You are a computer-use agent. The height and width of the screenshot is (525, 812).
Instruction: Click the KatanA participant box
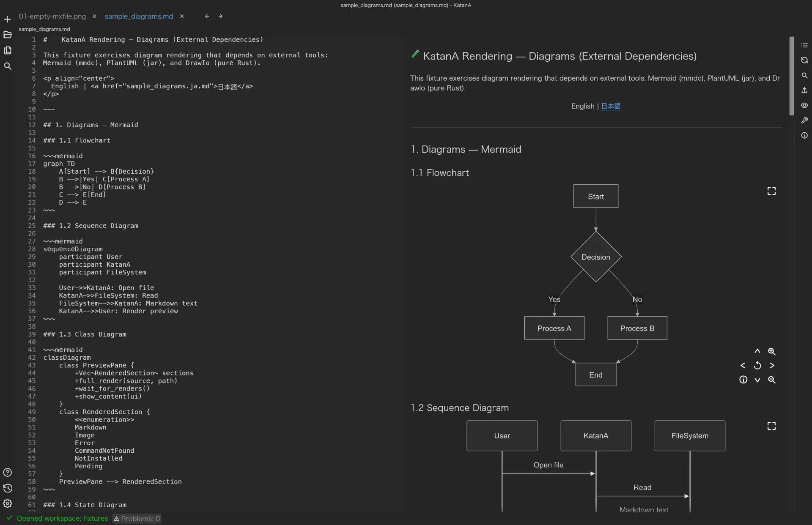coord(596,435)
